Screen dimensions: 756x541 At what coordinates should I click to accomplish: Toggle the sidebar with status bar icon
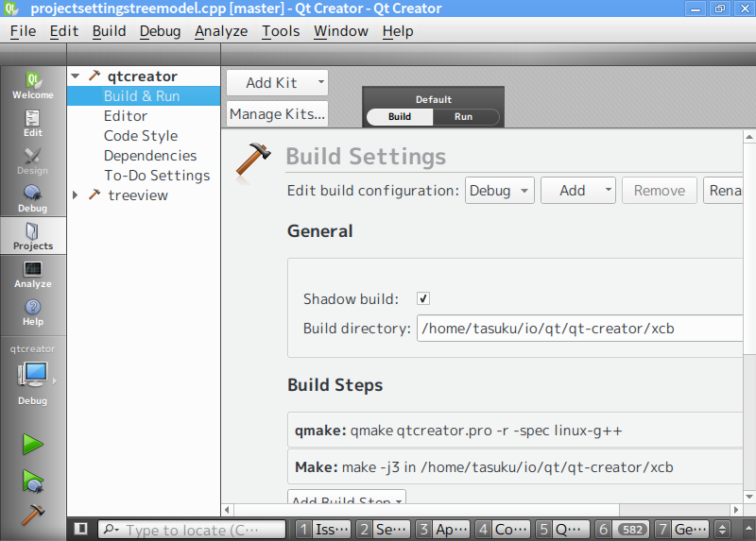pyautogui.click(x=81, y=529)
